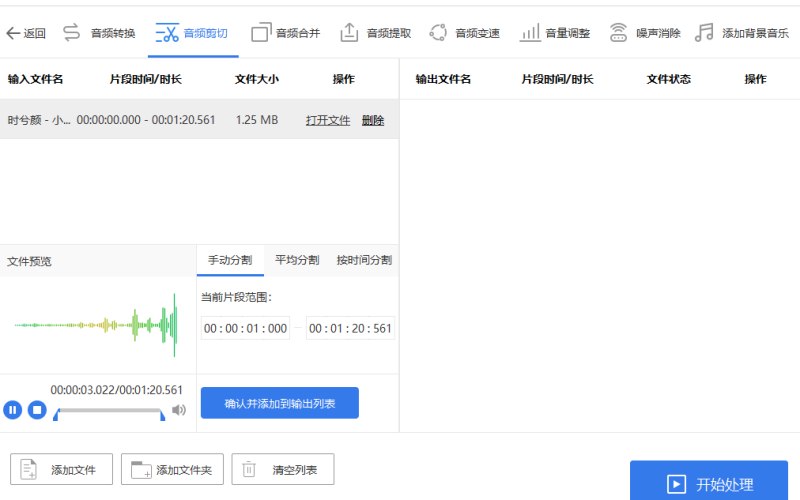Click the start time field 00:00:01:000
The image size is (800, 500).
coord(245,328)
